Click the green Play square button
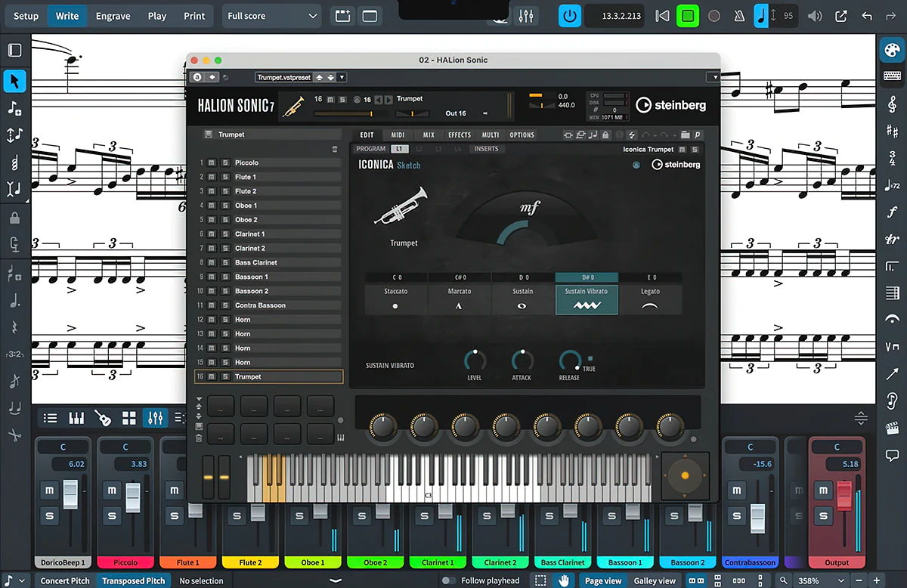The width and height of the screenshot is (907, 588). point(688,16)
